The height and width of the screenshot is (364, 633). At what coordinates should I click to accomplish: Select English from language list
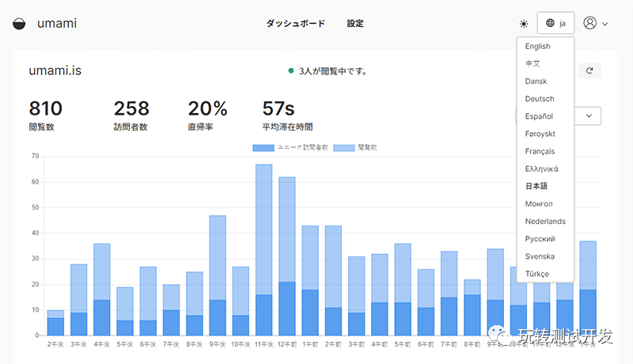point(537,47)
